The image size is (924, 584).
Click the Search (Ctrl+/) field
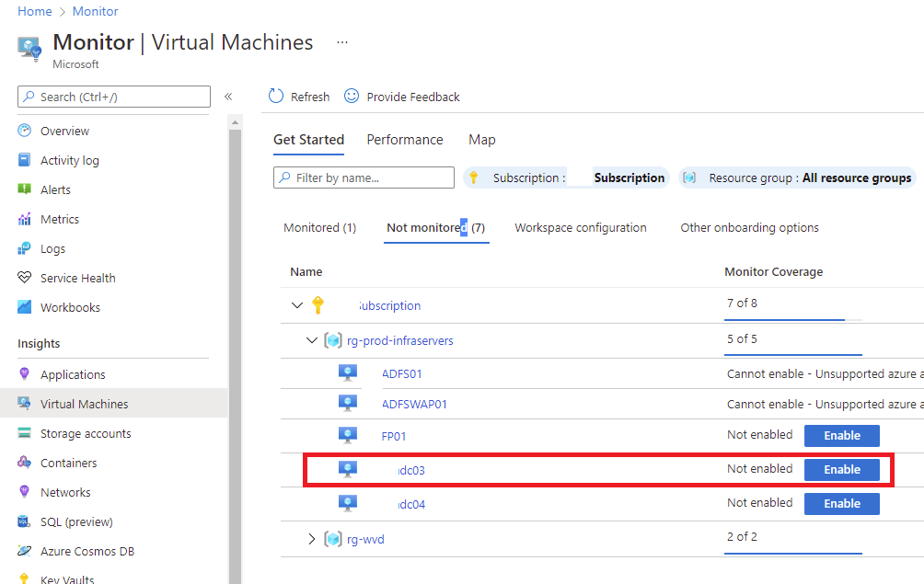114,97
